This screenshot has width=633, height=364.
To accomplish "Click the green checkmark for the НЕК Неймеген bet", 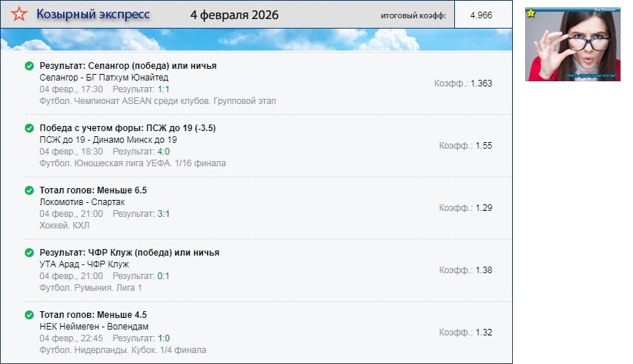I will click(29, 315).
